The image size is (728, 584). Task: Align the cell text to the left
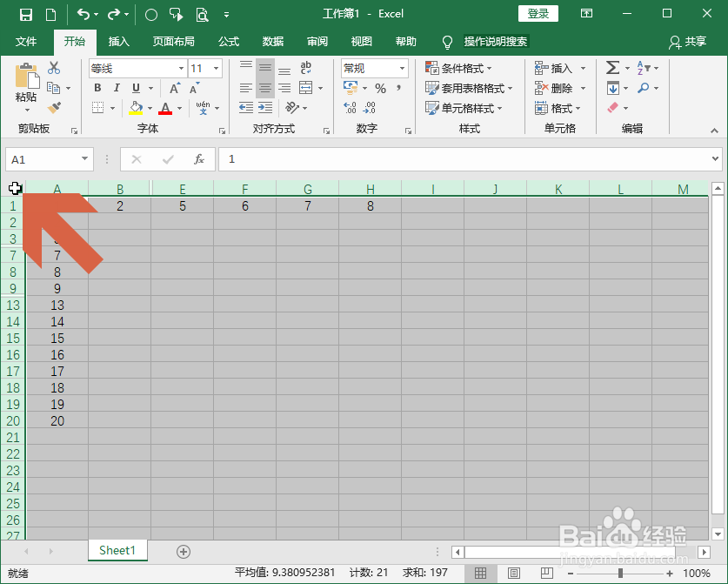tap(245, 88)
